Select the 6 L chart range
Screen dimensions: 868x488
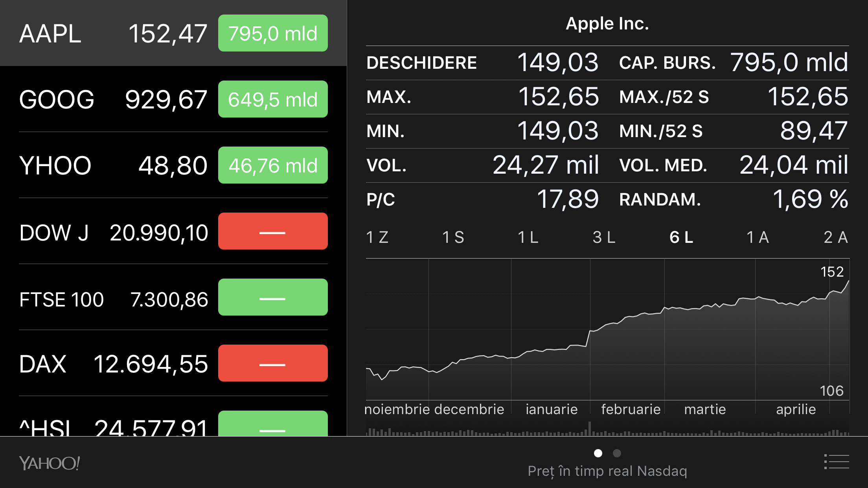(681, 237)
